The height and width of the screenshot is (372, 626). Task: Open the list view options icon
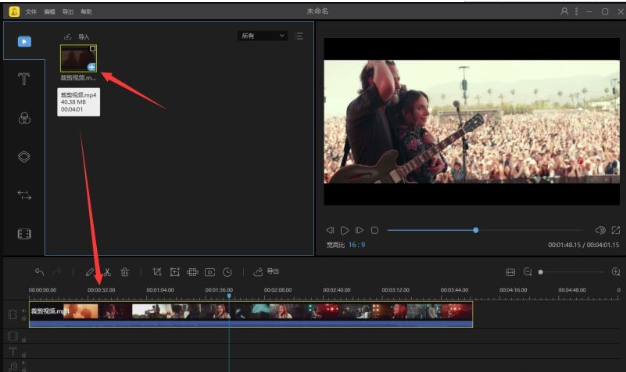(299, 36)
